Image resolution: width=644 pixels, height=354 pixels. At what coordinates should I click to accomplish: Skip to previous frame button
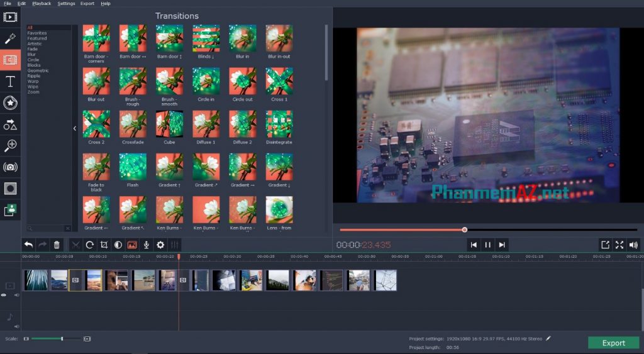tap(474, 245)
